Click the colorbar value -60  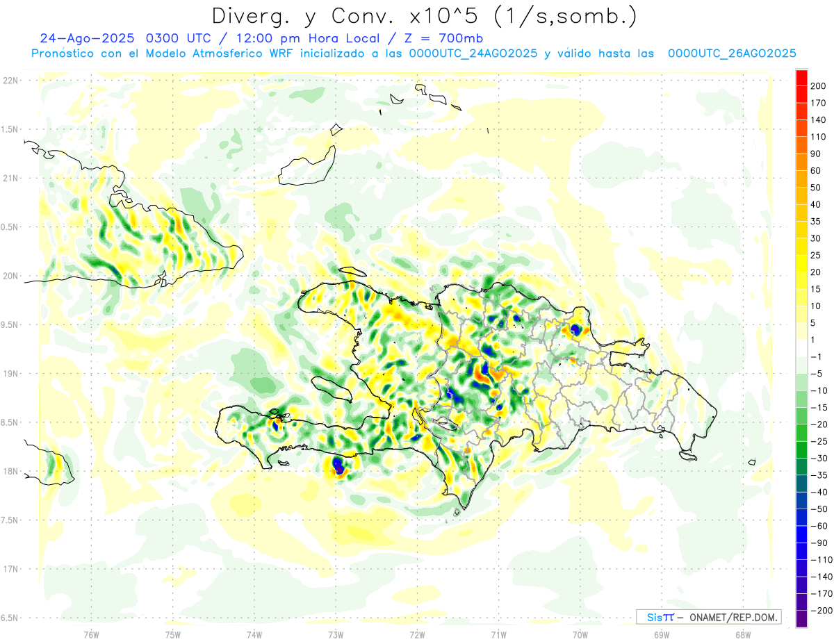819,526
